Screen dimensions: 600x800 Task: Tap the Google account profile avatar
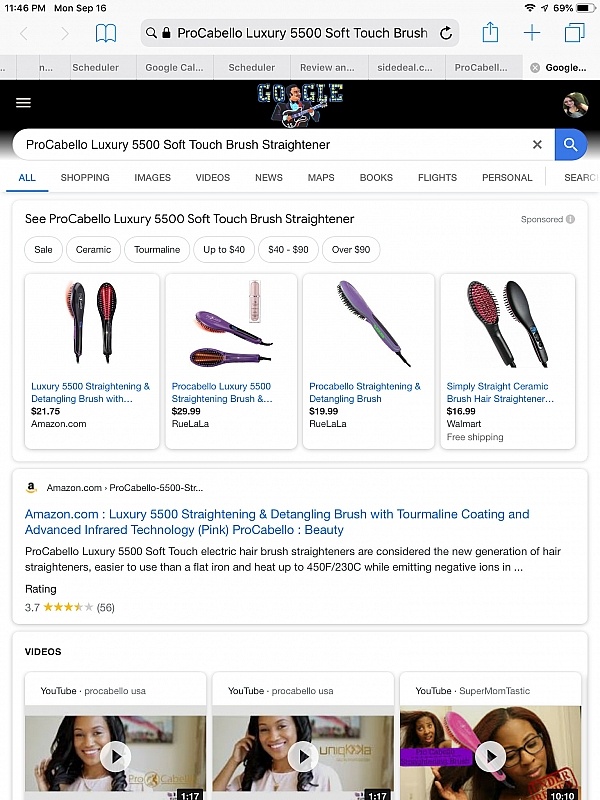pyautogui.click(x=575, y=104)
